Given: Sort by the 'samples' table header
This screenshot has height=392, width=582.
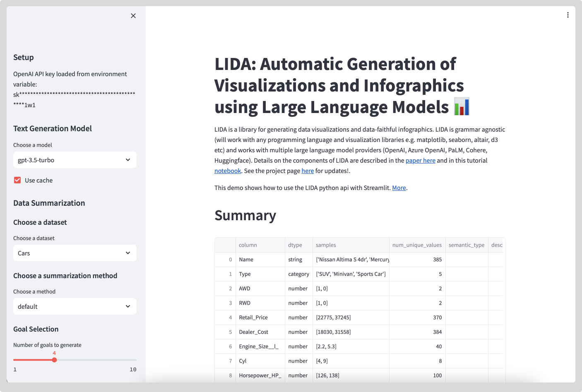Looking at the screenshot, I should [x=351, y=245].
